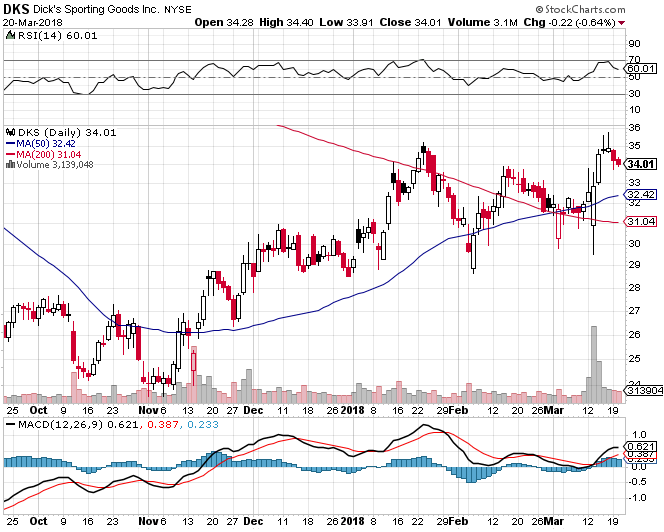Screen dimensions: 664x532
Task: Click the Low 33.91 value
Action: click(346, 22)
